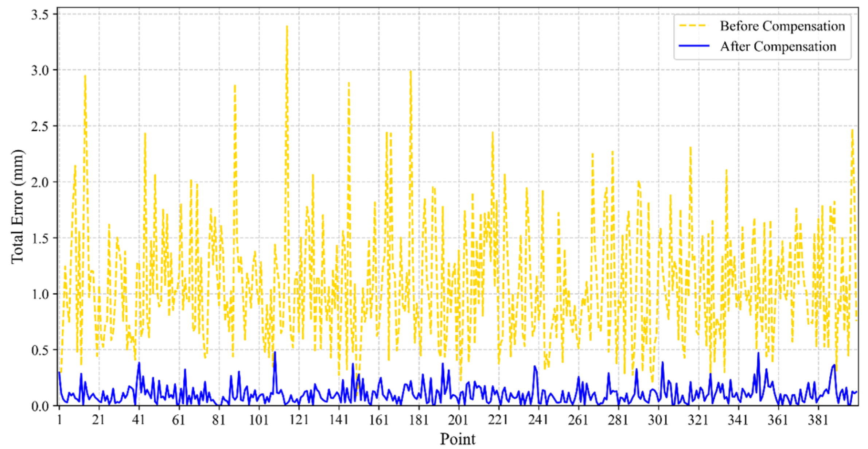Click the x-axis tick label 101

[258, 420]
